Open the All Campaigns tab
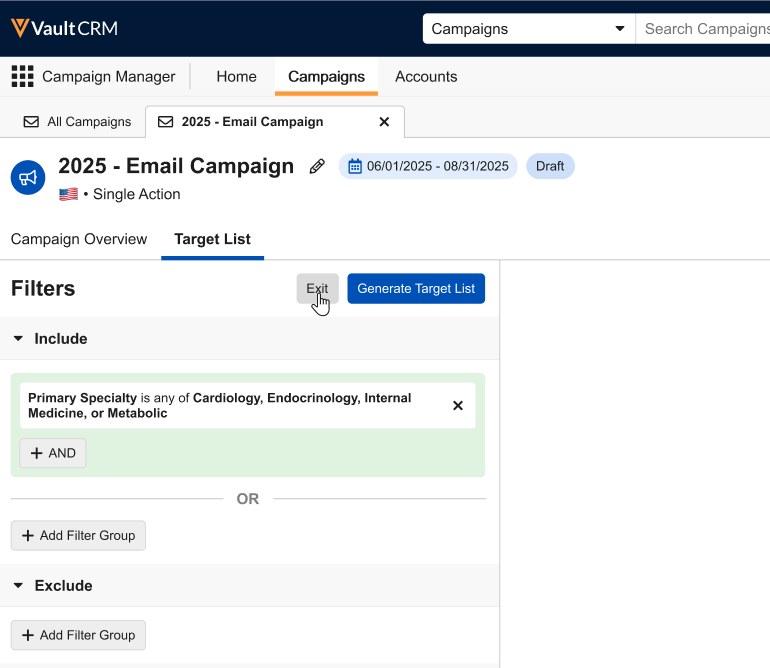The image size is (770, 668). (x=78, y=122)
